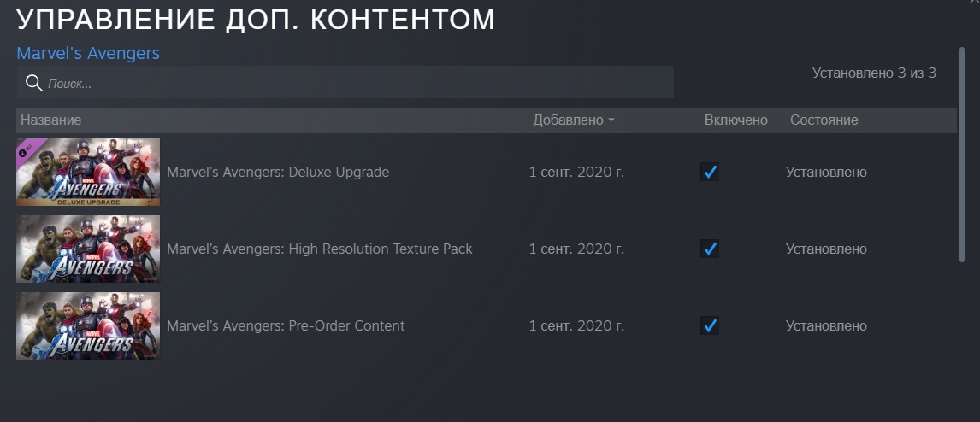Click the Marvel's Avengers: Deluxe Upgrade title

click(278, 172)
